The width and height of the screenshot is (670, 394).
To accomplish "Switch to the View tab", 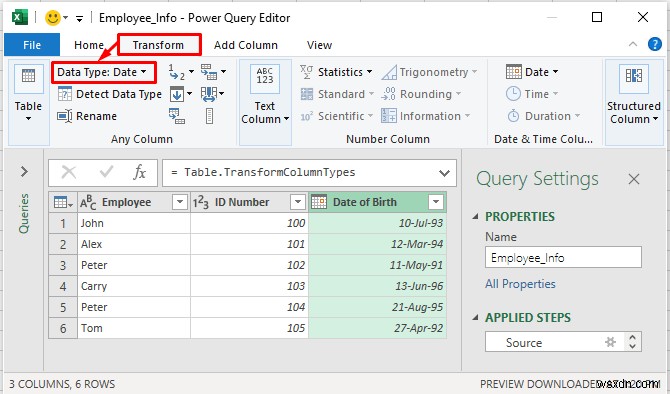I will coord(319,45).
